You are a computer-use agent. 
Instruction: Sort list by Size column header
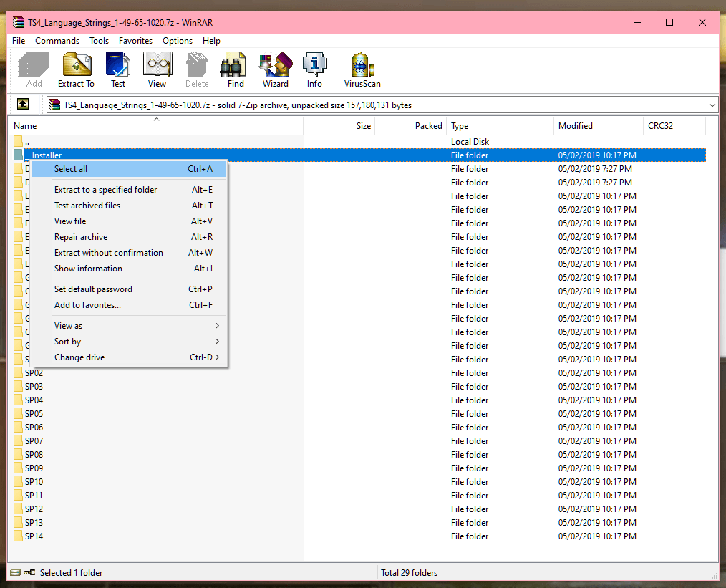(x=339, y=126)
